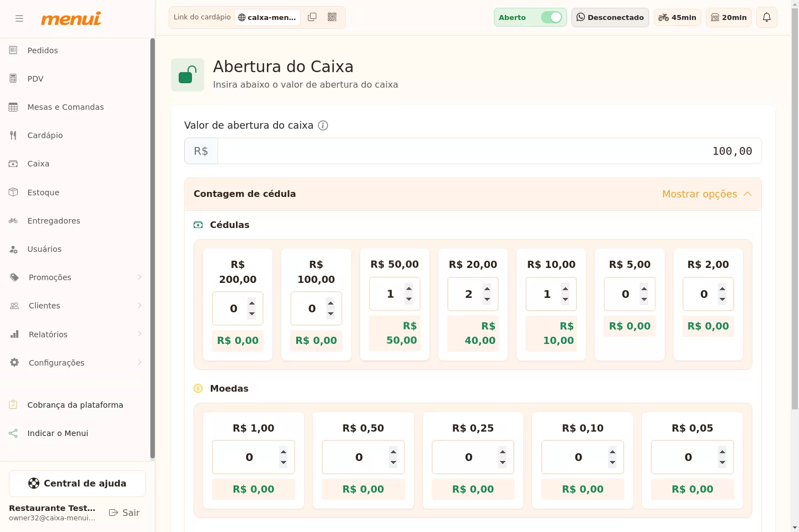
Task: Click the Indicar o Menui share icon
Action: [13, 433]
